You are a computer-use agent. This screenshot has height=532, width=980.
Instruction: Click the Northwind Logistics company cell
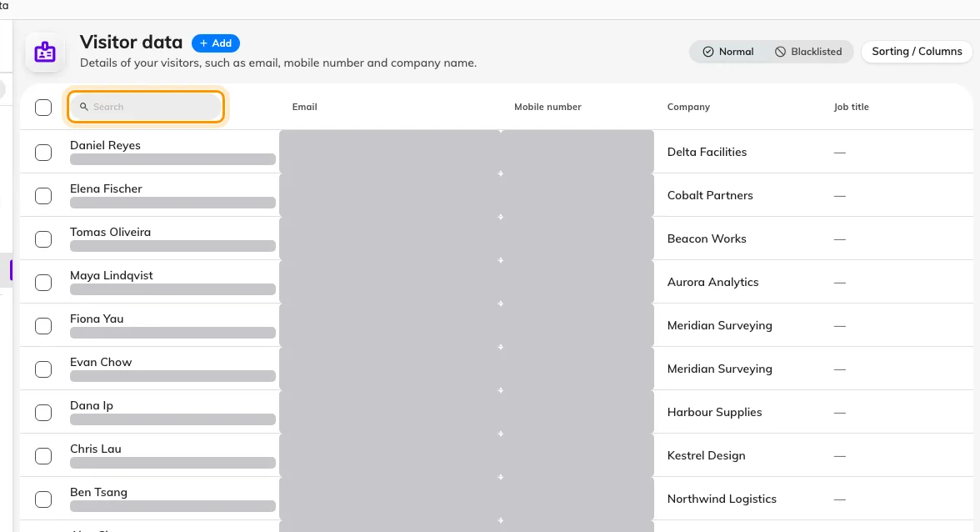pyautogui.click(x=722, y=499)
